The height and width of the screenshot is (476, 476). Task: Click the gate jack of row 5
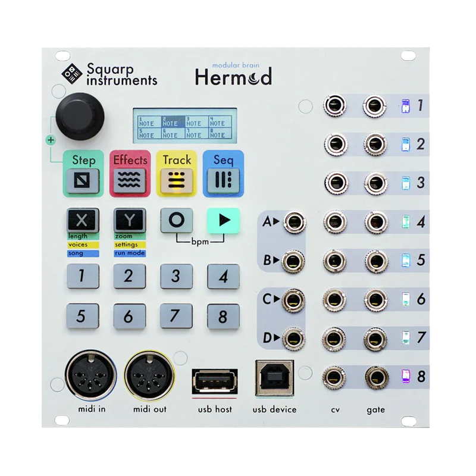(x=377, y=261)
